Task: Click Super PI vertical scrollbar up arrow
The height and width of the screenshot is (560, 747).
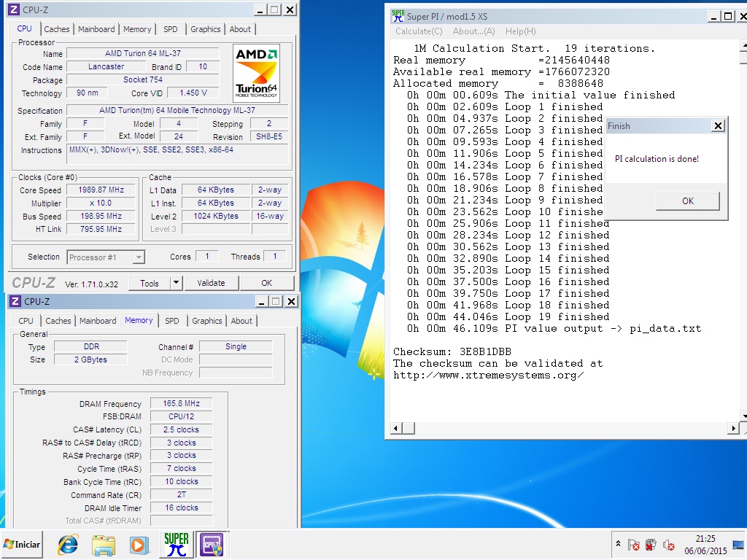Action: click(x=743, y=46)
